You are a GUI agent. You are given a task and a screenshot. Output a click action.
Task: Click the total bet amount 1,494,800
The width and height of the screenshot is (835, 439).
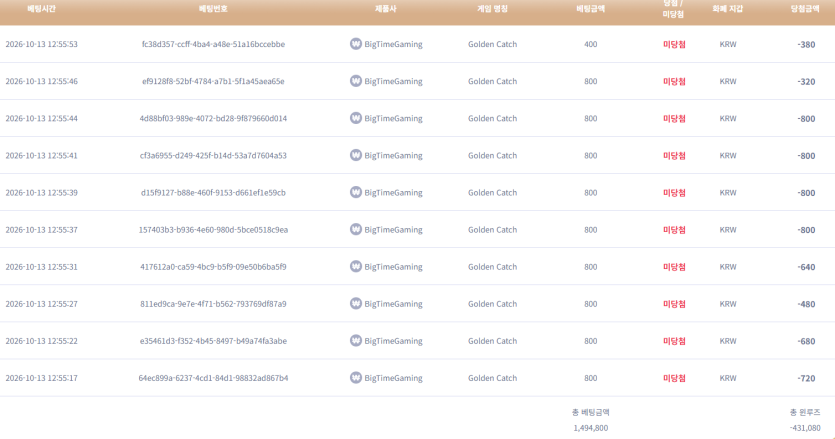[x=591, y=428]
